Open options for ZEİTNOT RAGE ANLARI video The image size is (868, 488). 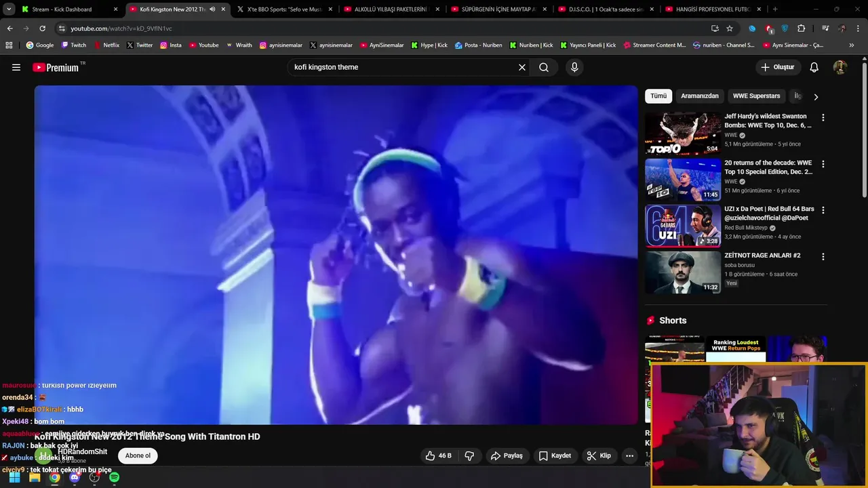(823, 257)
